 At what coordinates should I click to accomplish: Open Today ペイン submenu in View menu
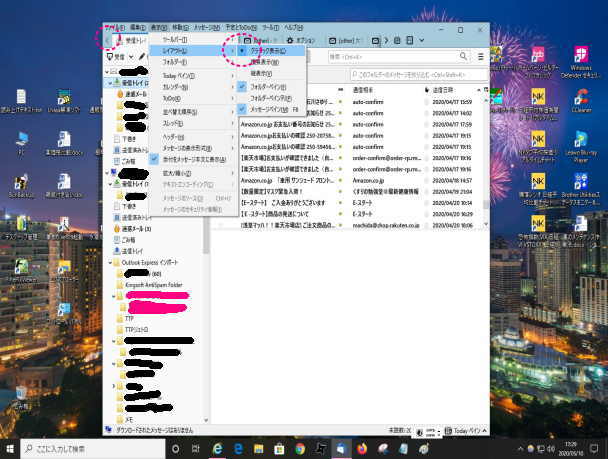(193, 76)
